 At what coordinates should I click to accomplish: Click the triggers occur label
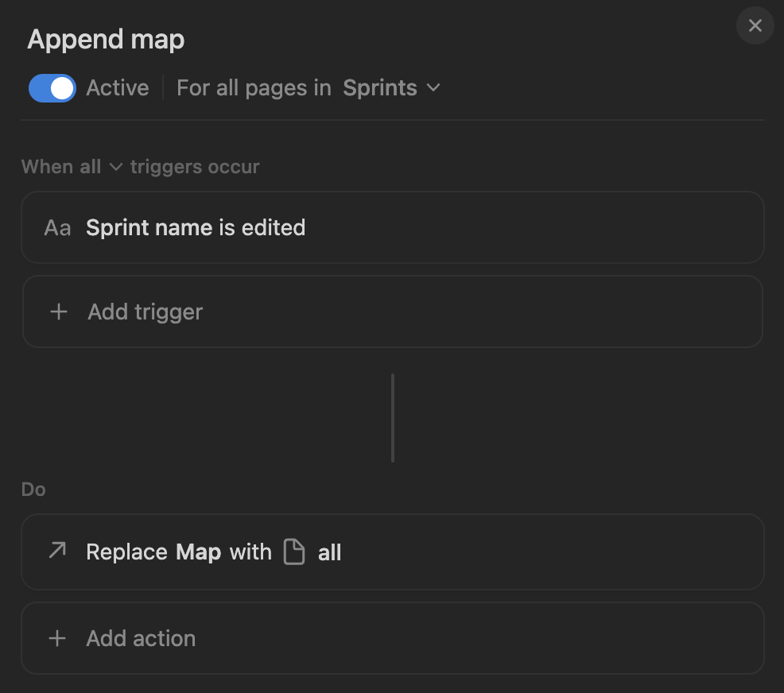click(195, 166)
